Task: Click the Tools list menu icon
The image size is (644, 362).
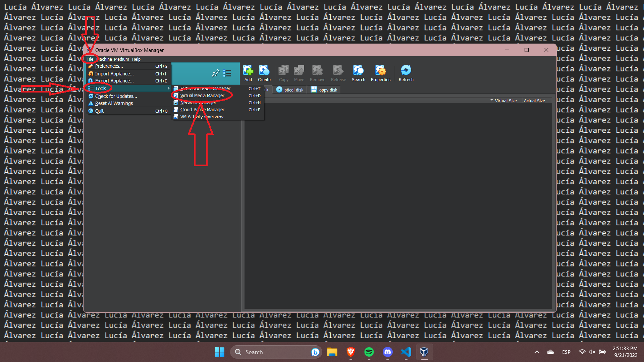Action: (x=227, y=73)
